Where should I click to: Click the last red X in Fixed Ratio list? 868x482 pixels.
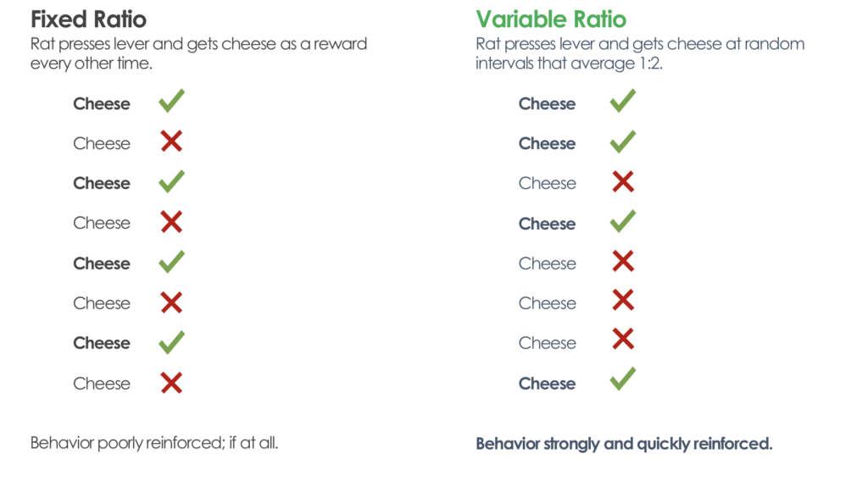171,383
